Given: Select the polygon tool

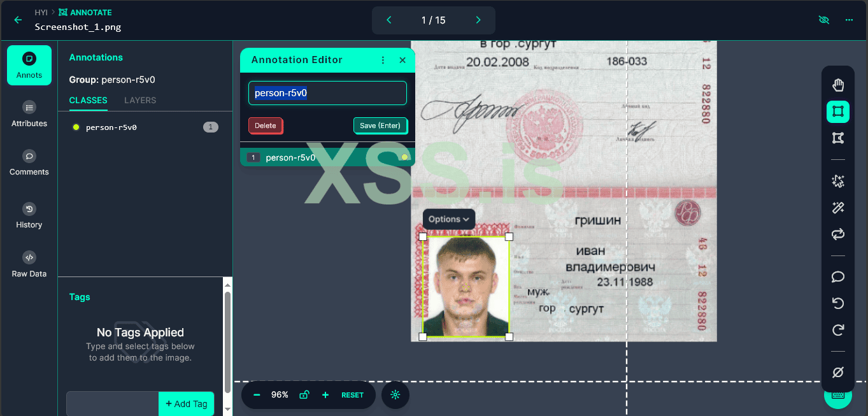Looking at the screenshot, I should [x=838, y=138].
